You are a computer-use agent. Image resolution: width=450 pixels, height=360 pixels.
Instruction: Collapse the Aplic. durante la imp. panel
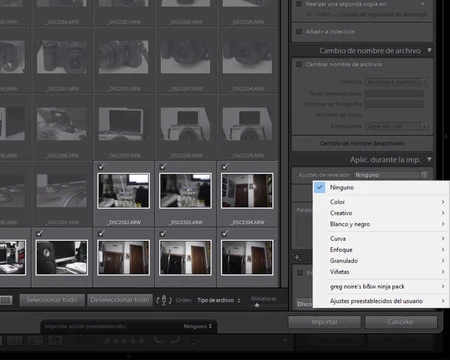pos(429,159)
